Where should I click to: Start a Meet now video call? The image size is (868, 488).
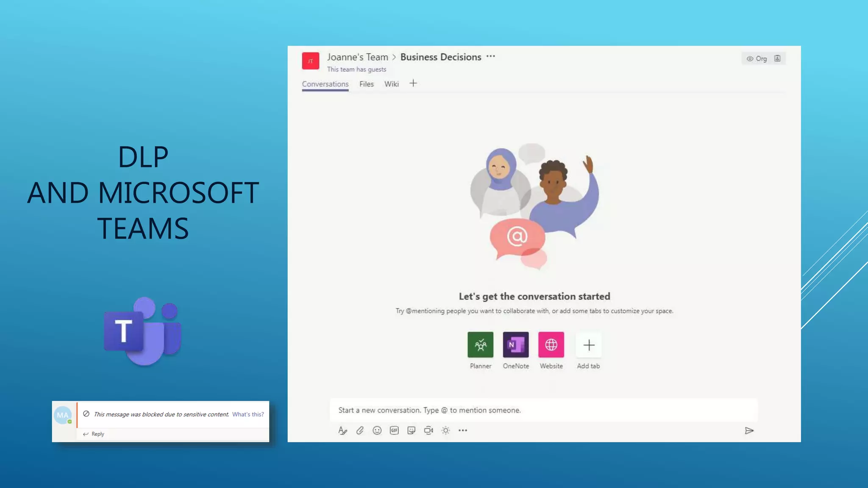click(428, 430)
